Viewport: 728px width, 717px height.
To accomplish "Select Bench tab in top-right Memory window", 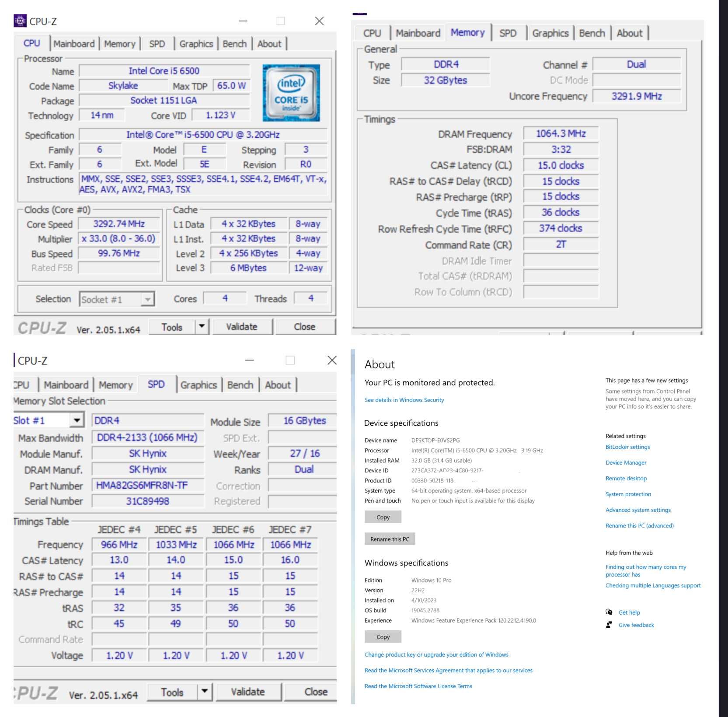I will (x=592, y=33).
